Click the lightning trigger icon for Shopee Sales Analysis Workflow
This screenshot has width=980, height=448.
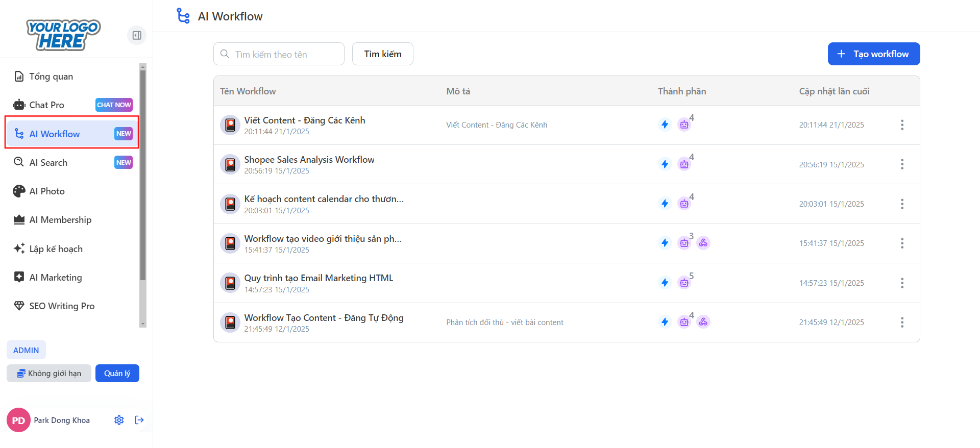[665, 164]
